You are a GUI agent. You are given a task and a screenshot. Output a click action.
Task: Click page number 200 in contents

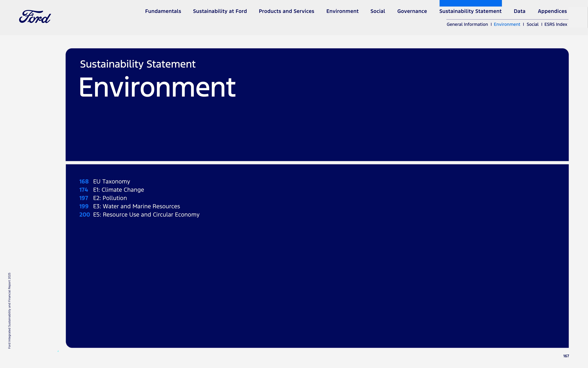tap(85, 215)
